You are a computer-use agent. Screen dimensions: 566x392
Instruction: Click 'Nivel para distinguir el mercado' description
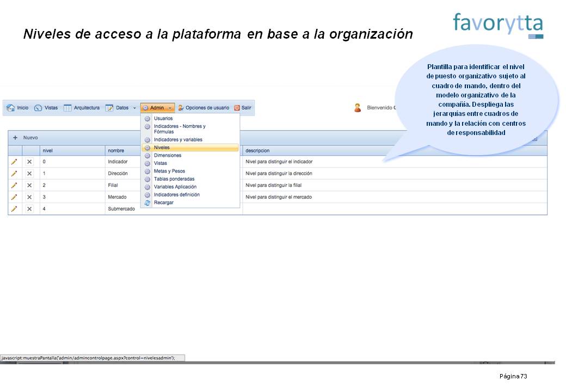click(279, 197)
